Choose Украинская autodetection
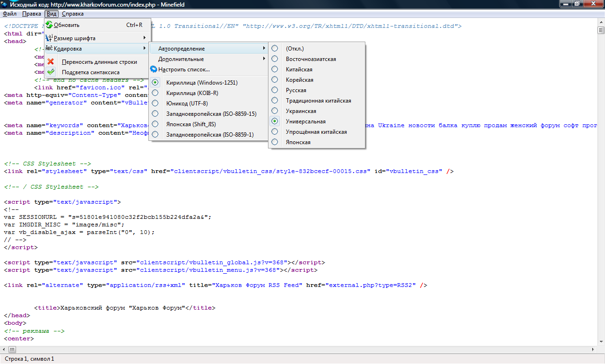Image resolution: width=605 pixels, height=364 pixels. 317,111
